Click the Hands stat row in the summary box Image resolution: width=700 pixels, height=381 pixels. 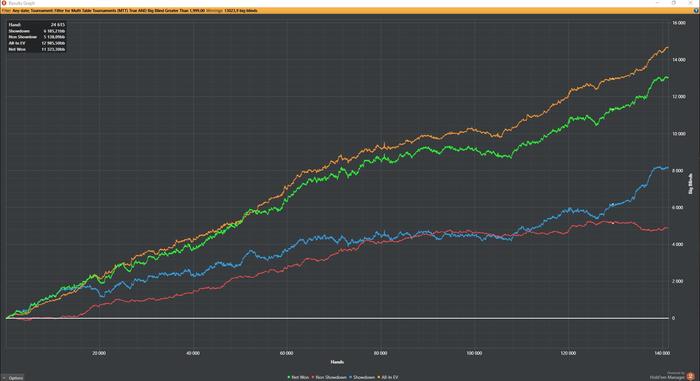pyautogui.click(x=37, y=25)
